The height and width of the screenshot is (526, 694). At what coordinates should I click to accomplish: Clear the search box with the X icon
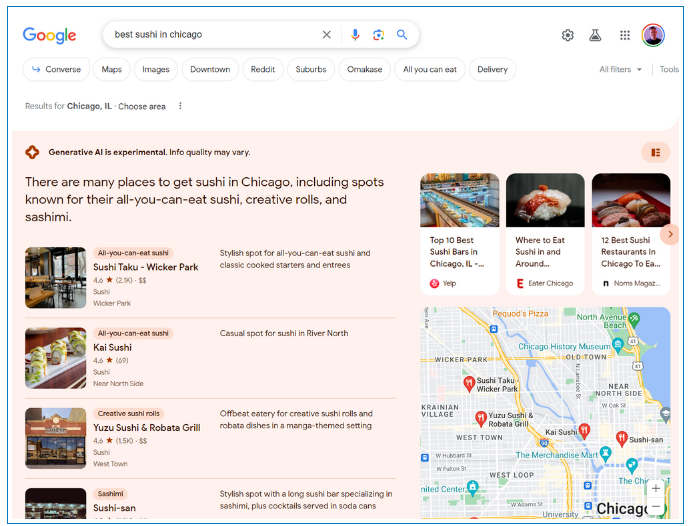327,35
